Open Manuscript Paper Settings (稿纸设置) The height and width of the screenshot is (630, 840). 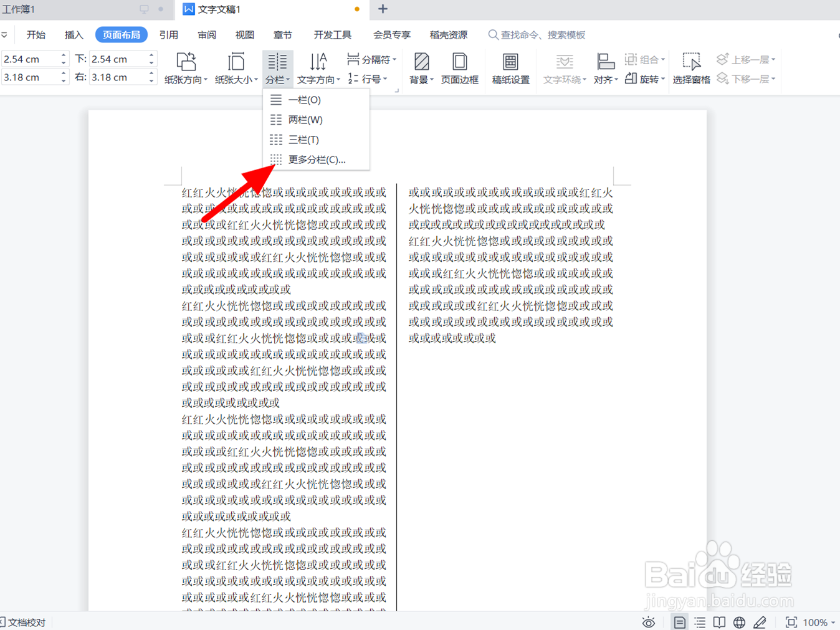(x=510, y=69)
